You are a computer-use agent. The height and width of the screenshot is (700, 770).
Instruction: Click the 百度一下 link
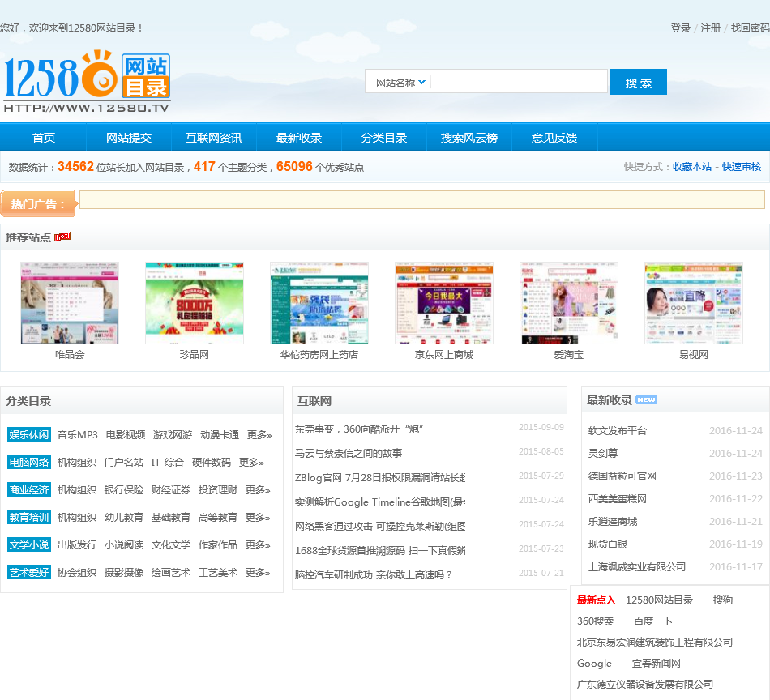pos(653,621)
